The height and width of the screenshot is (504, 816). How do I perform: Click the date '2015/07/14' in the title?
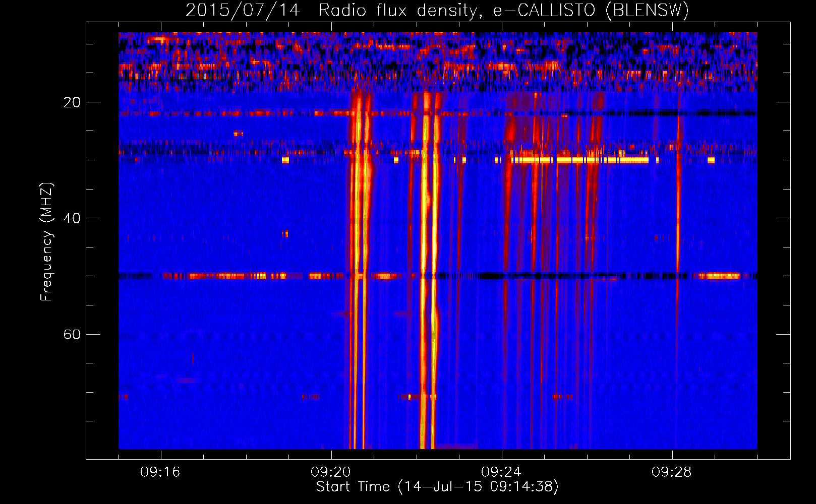click(x=243, y=10)
